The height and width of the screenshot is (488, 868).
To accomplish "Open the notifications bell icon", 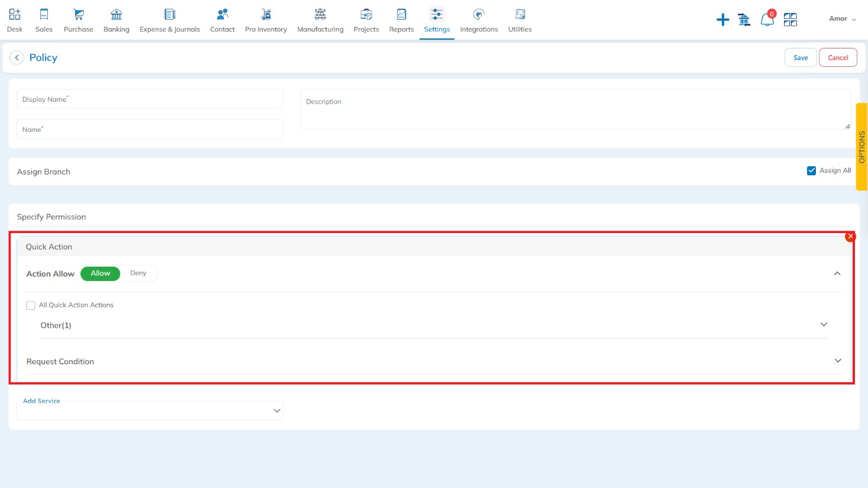I will (767, 19).
